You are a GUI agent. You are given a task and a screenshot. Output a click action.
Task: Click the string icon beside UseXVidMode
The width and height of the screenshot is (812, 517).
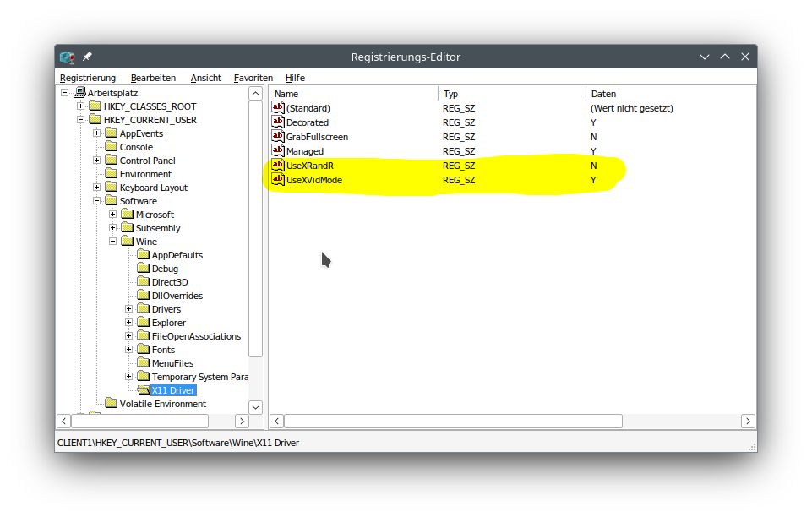(278, 180)
